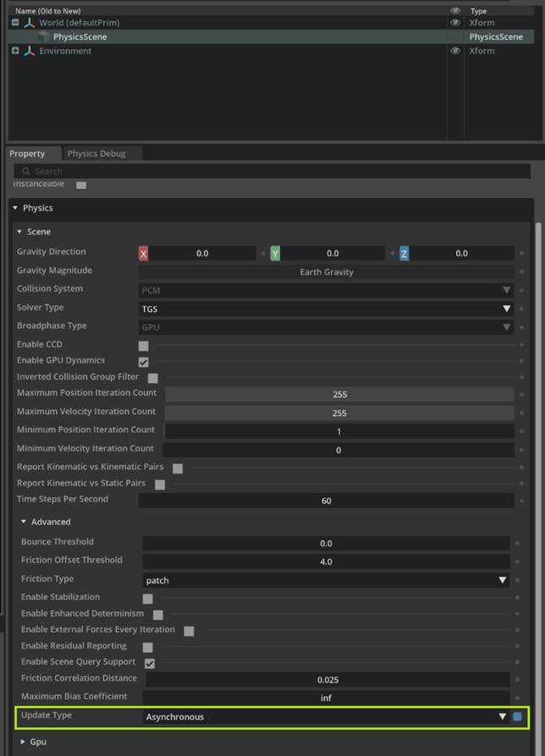This screenshot has height=756, width=545.
Task: Click the Gravity Direction reset marker
Action: [521, 253]
